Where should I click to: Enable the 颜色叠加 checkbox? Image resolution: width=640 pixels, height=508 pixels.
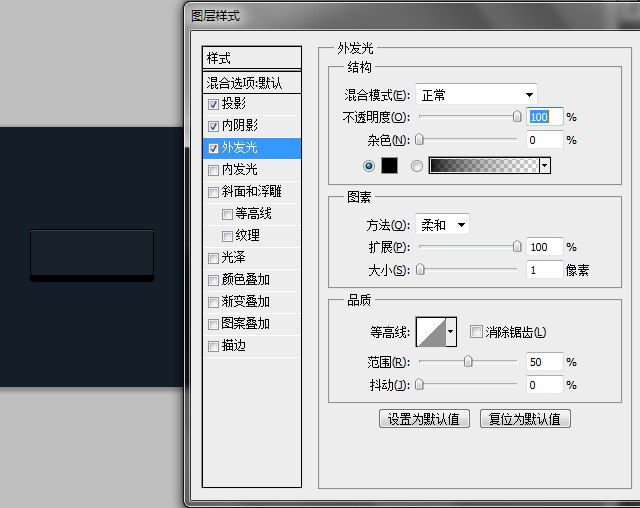[x=213, y=280]
